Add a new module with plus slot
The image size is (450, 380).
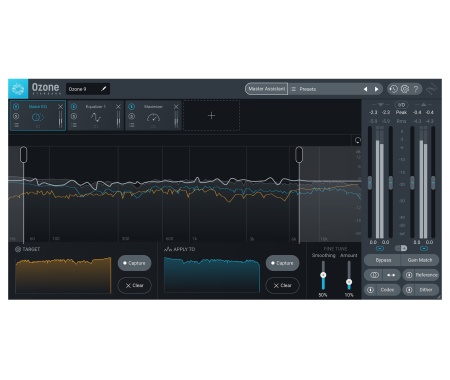pyautogui.click(x=211, y=116)
